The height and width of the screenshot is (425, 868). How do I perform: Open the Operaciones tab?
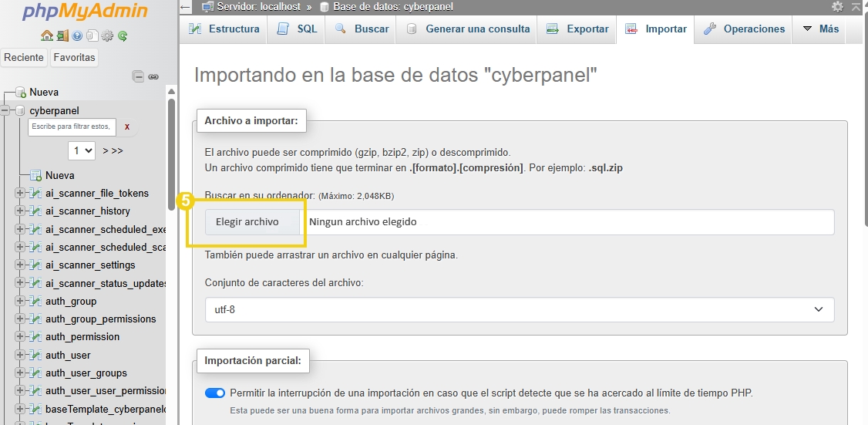click(743, 29)
